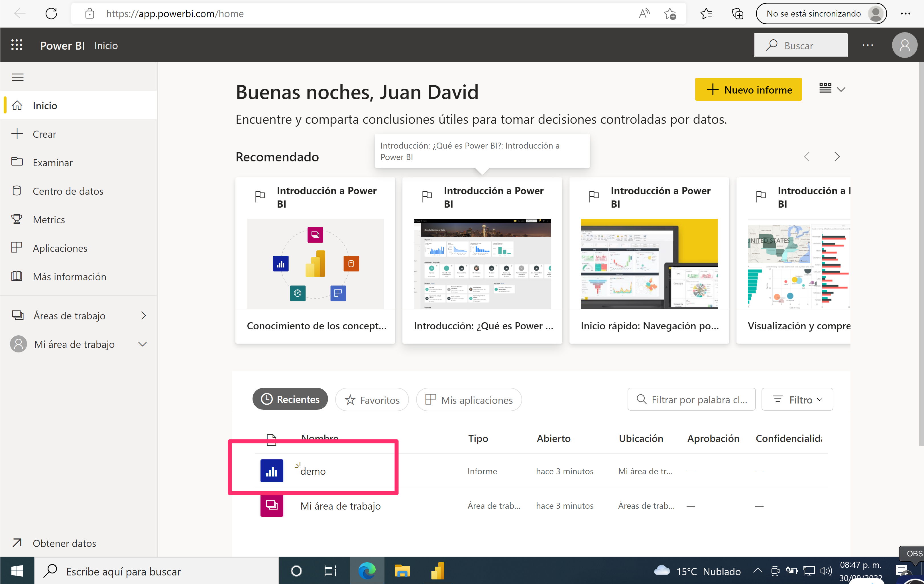Open browser collections icon
The image size is (924, 584).
pos(737,14)
